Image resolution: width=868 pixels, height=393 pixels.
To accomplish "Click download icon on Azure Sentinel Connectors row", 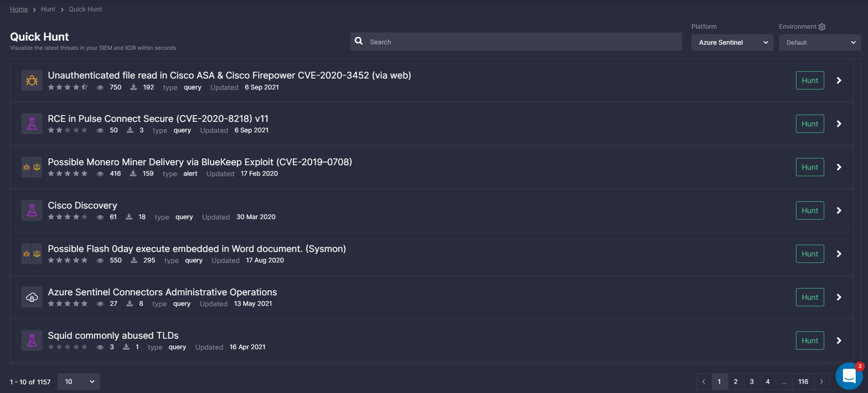I will pyautogui.click(x=130, y=304).
